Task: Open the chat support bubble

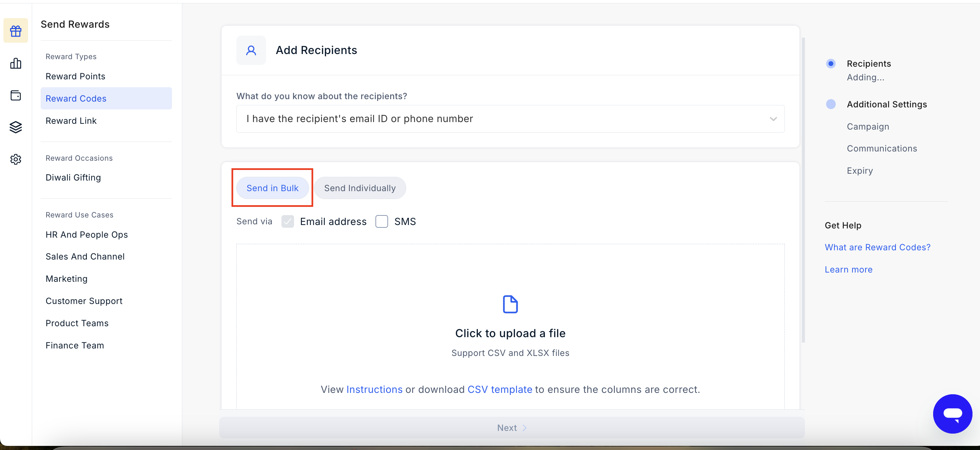Action: [x=952, y=413]
